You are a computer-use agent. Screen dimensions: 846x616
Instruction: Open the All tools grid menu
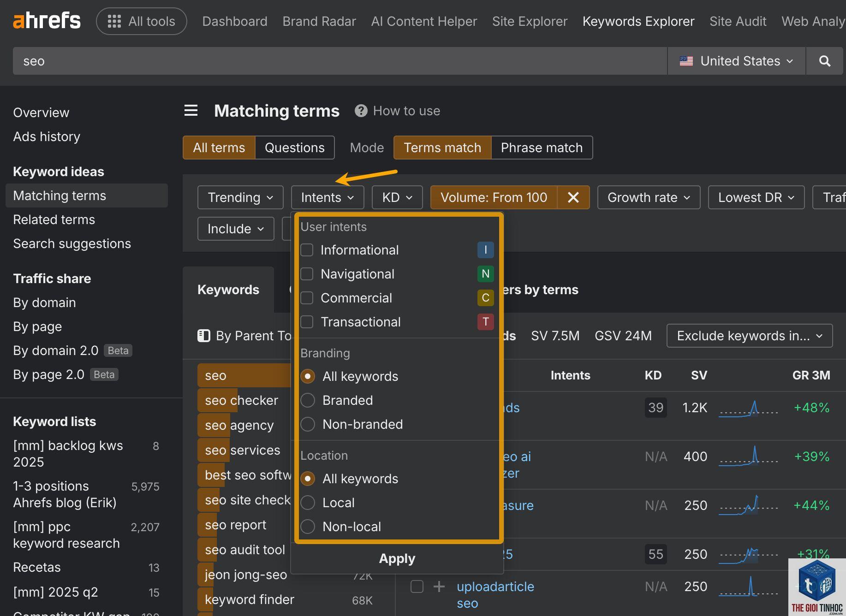(x=141, y=21)
